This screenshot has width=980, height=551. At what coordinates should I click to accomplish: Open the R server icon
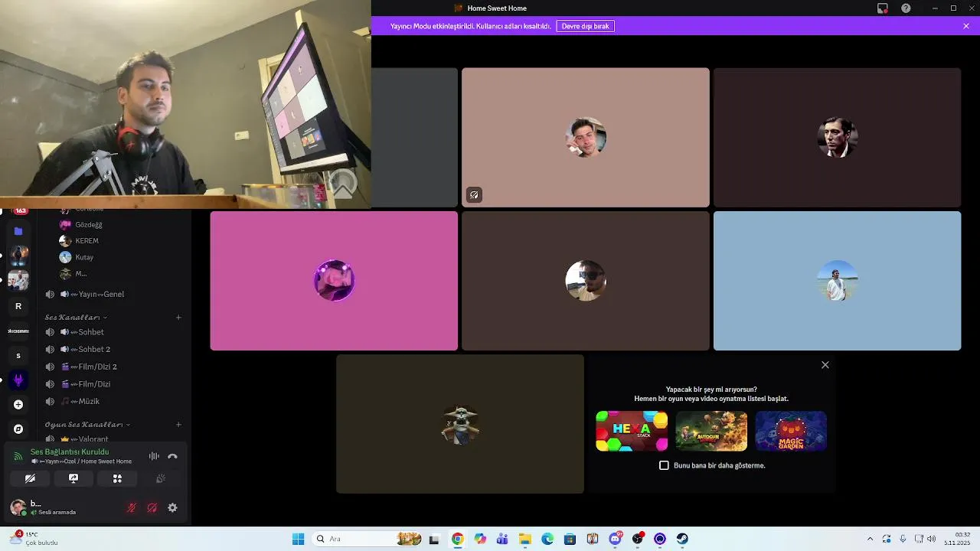18,306
